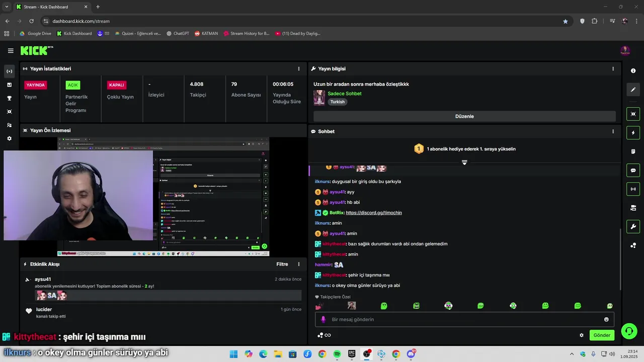The height and width of the screenshot is (362, 644).
Task: Click the Turkish language tag
Action: pos(338,102)
